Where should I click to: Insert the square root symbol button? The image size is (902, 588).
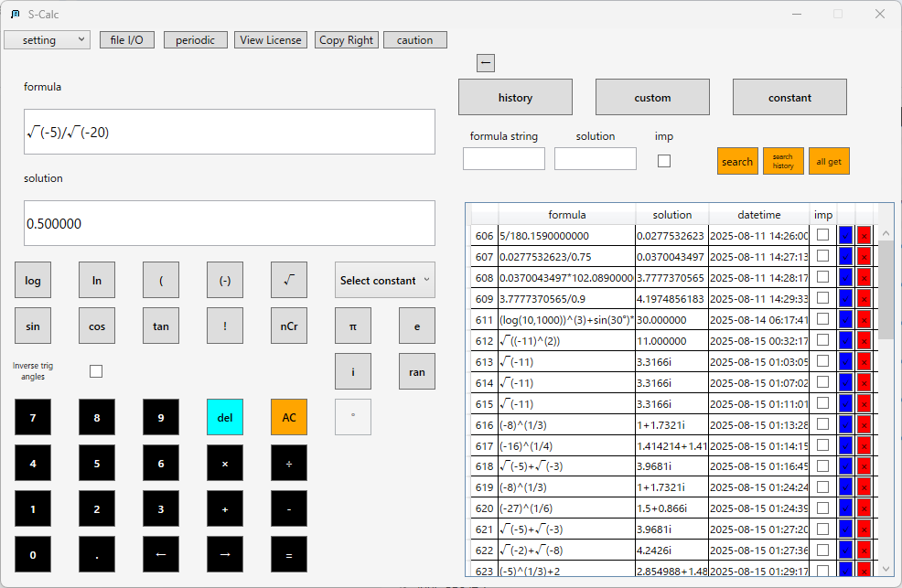click(289, 280)
